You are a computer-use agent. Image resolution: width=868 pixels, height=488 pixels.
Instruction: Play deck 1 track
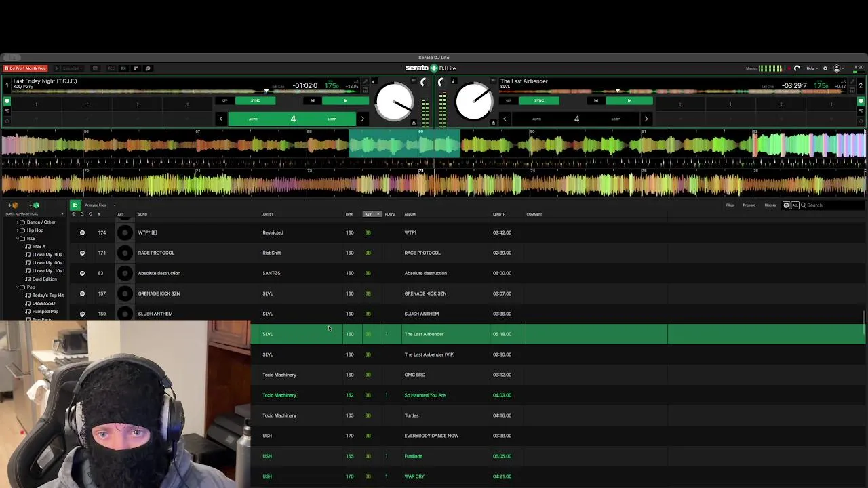pyautogui.click(x=345, y=100)
